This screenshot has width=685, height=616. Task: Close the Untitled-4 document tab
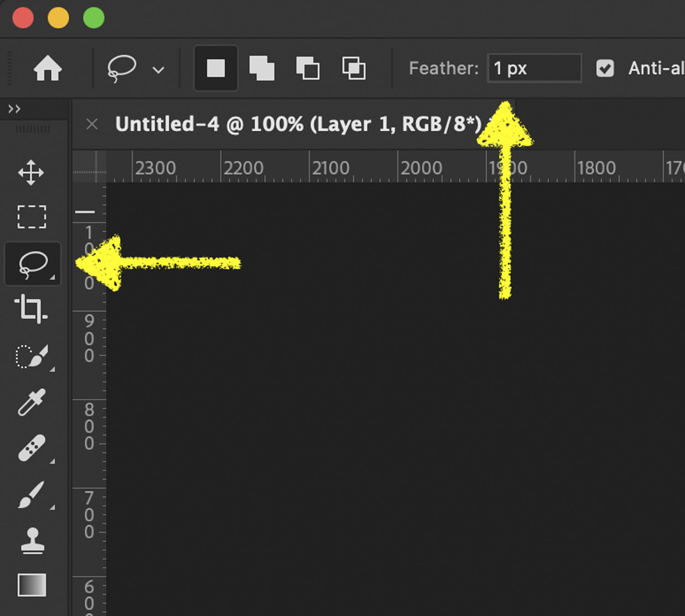[92, 124]
